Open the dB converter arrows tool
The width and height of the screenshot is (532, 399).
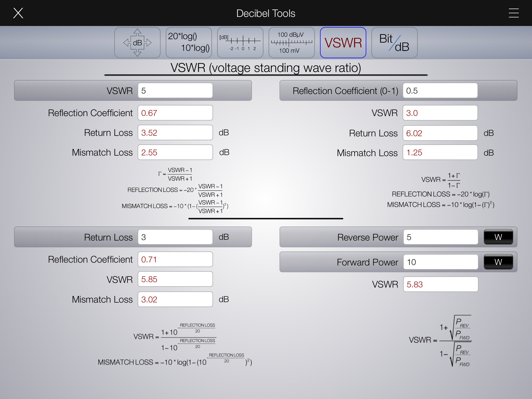click(137, 43)
